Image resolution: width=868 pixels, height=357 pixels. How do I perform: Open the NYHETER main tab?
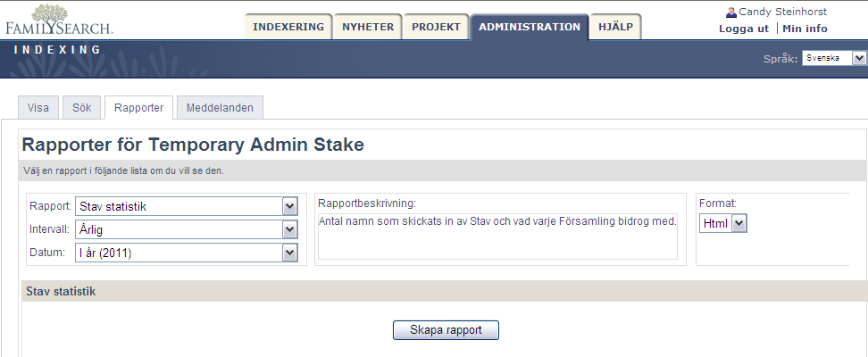pyautogui.click(x=368, y=27)
